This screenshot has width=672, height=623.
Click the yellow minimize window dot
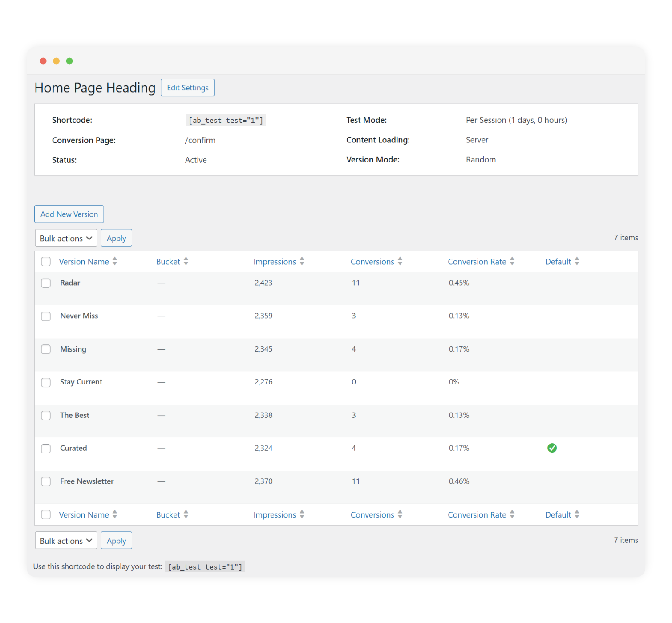point(57,61)
